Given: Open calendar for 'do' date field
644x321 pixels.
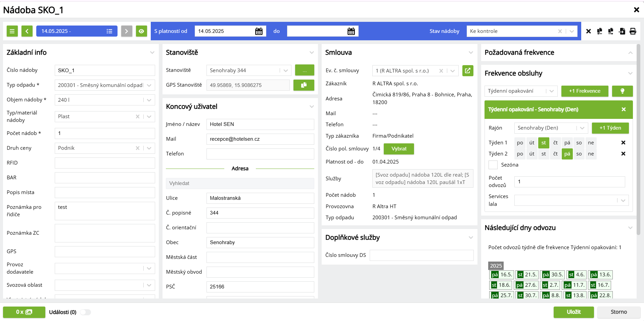Looking at the screenshot, I should coord(351,31).
